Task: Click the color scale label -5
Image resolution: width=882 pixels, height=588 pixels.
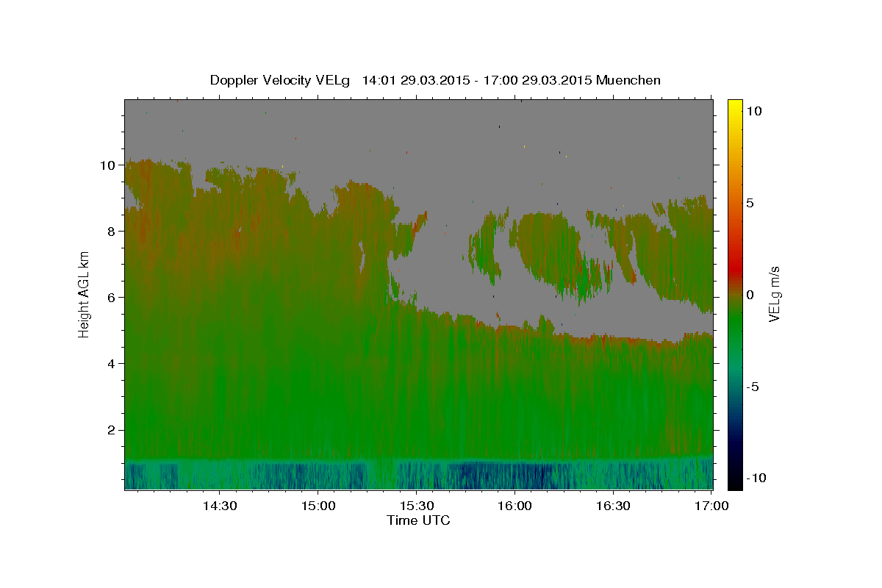Action: coord(751,387)
